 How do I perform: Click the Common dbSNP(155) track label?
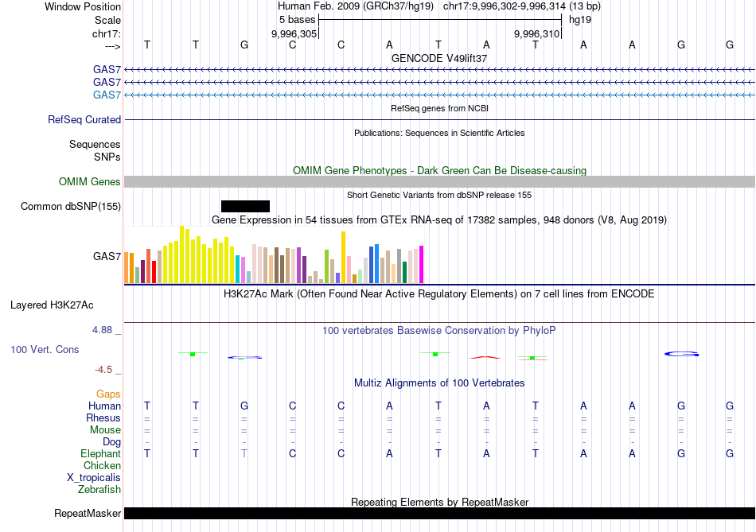click(71, 207)
